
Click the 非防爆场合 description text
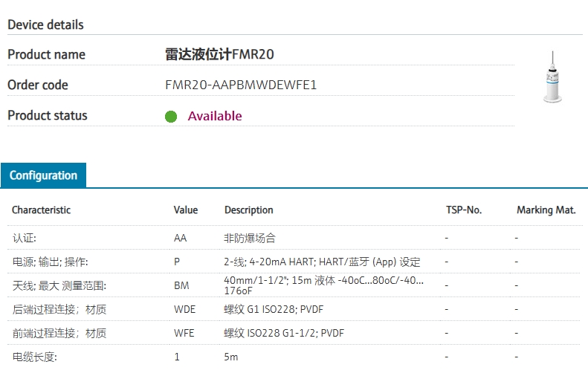(250, 238)
